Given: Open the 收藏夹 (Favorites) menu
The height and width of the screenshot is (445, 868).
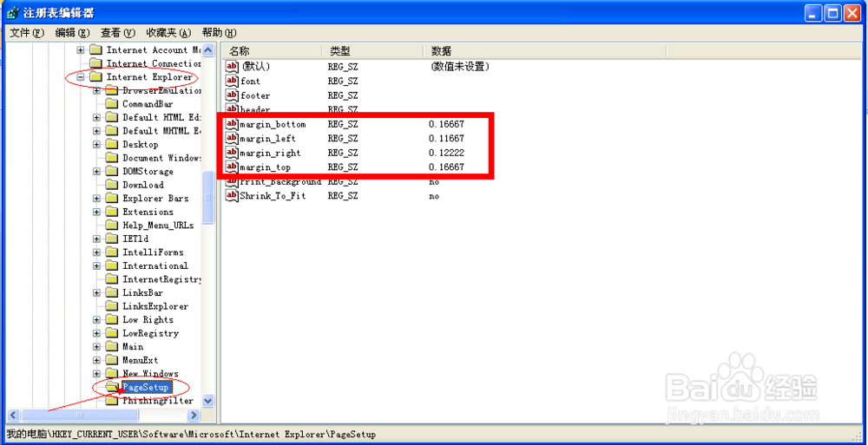Looking at the screenshot, I should tap(169, 33).
